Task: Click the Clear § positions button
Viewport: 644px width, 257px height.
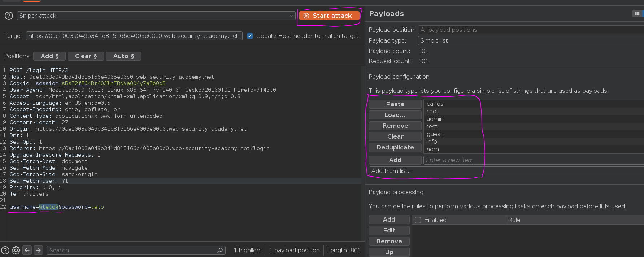Action: [x=86, y=56]
